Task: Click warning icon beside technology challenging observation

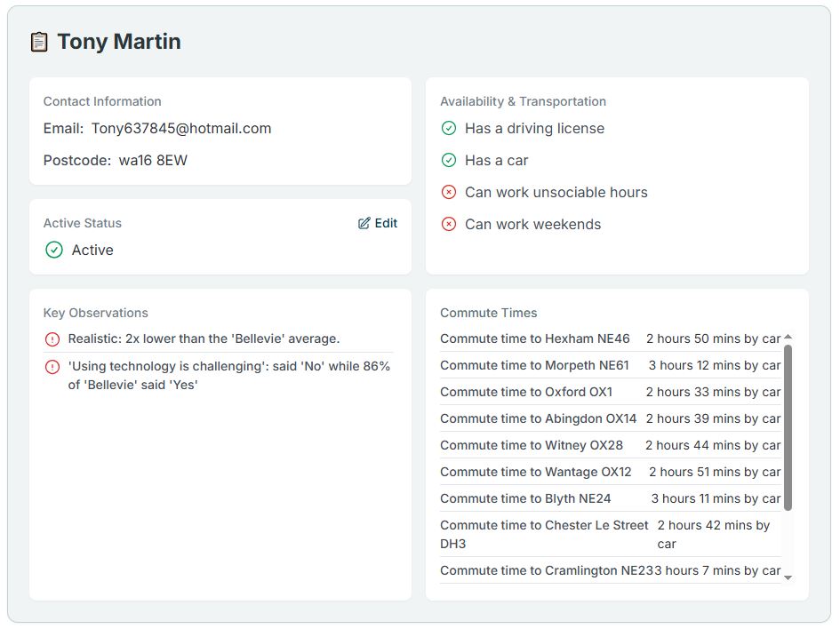Action: (x=52, y=366)
